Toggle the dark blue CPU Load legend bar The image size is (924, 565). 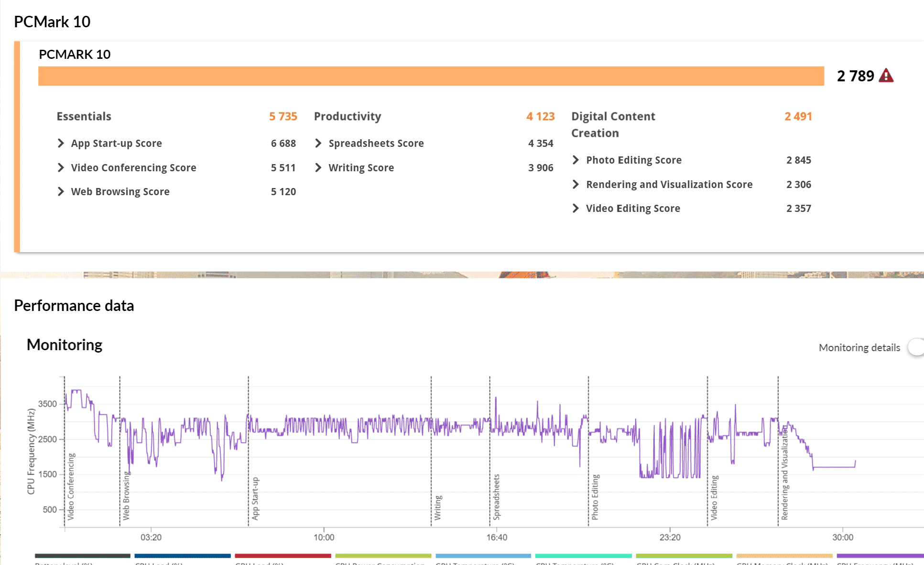[183, 556]
